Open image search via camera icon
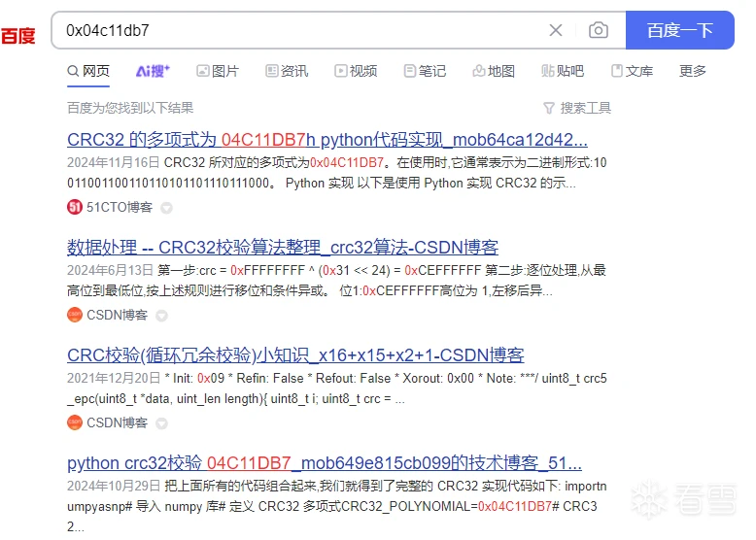756x540 pixels. tap(599, 30)
